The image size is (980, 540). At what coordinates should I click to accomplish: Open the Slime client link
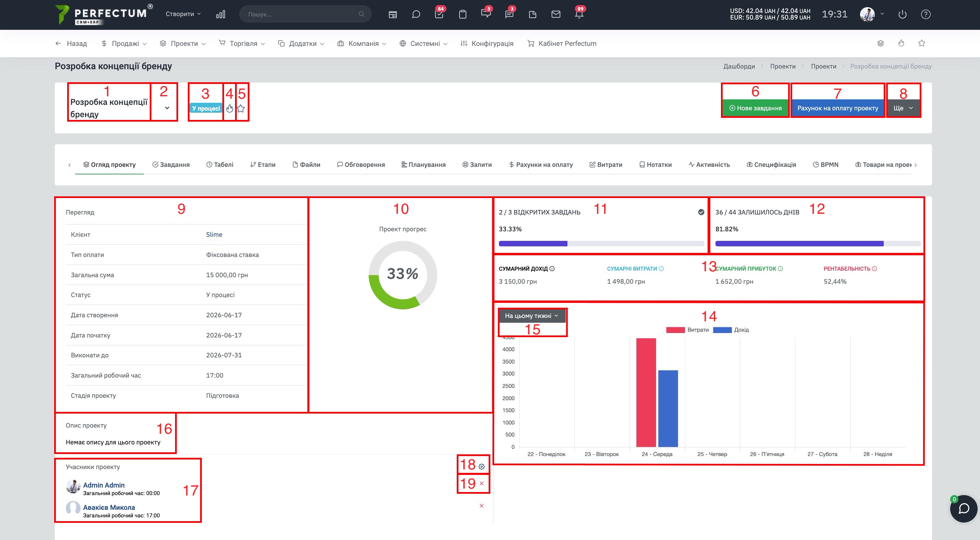(214, 235)
